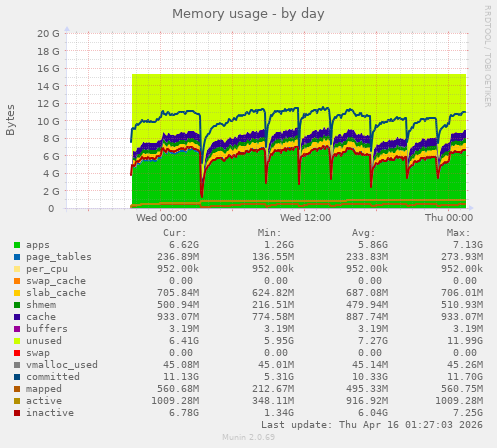
Task: Click the active legend color swatch
Action: (17, 401)
